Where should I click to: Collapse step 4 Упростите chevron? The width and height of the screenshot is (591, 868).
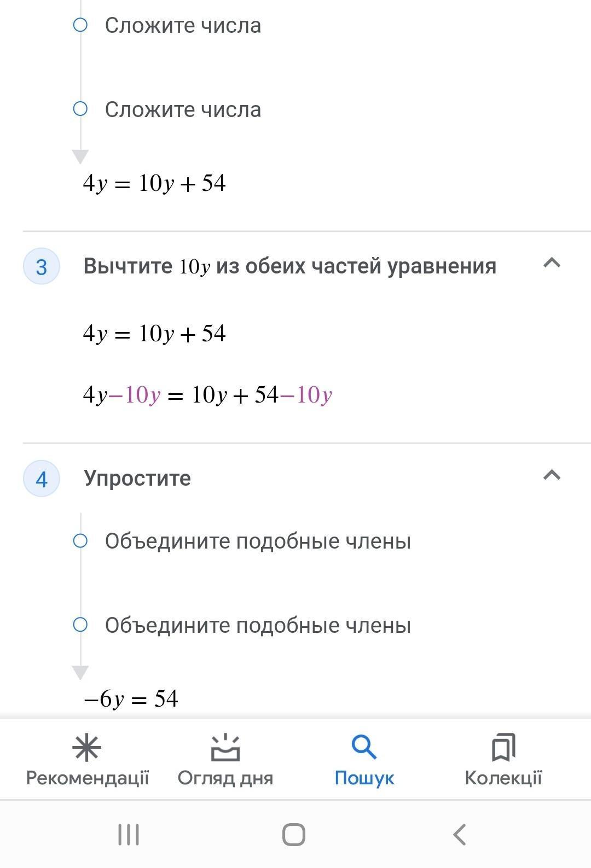(552, 475)
